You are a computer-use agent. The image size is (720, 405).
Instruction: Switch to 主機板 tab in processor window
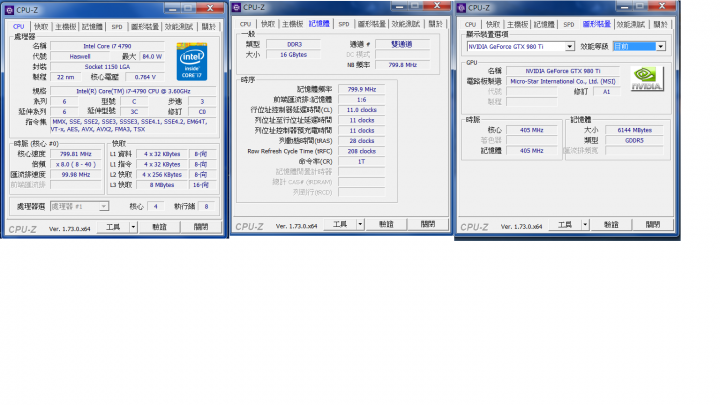tap(66, 27)
